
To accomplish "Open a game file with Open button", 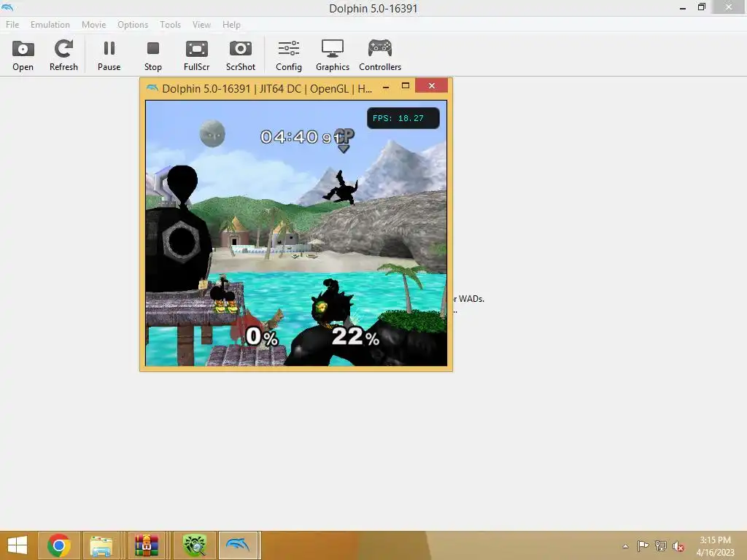I will point(23,55).
